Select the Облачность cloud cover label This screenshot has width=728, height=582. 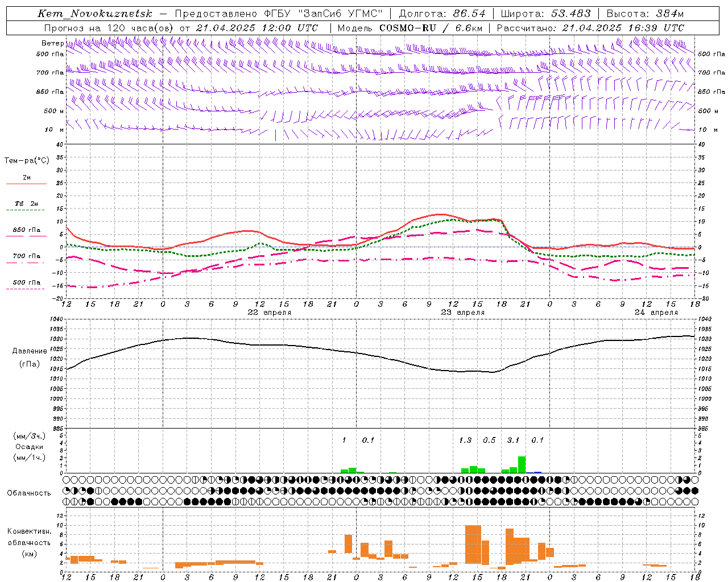tap(29, 493)
